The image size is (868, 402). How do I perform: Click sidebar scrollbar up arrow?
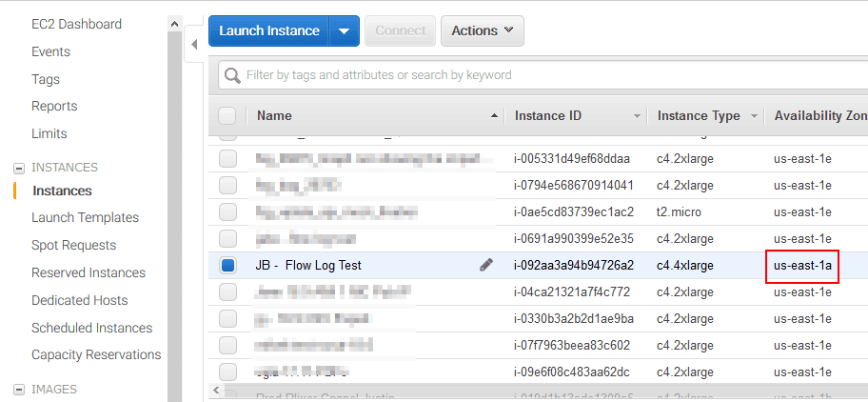pos(175,24)
